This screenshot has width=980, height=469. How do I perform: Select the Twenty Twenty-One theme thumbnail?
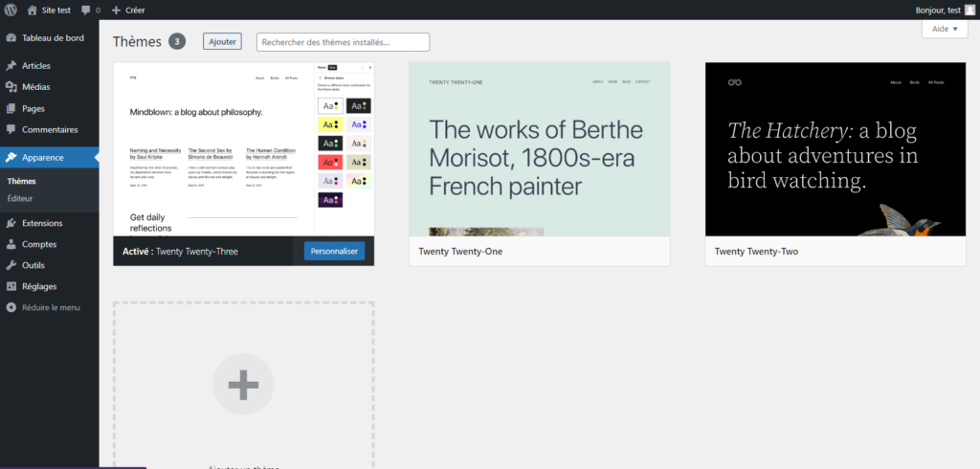540,149
